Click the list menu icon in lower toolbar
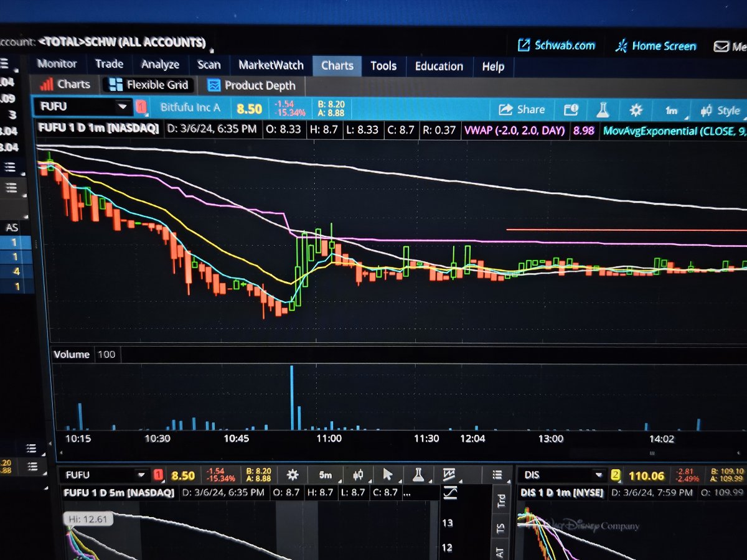 tap(497, 475)
